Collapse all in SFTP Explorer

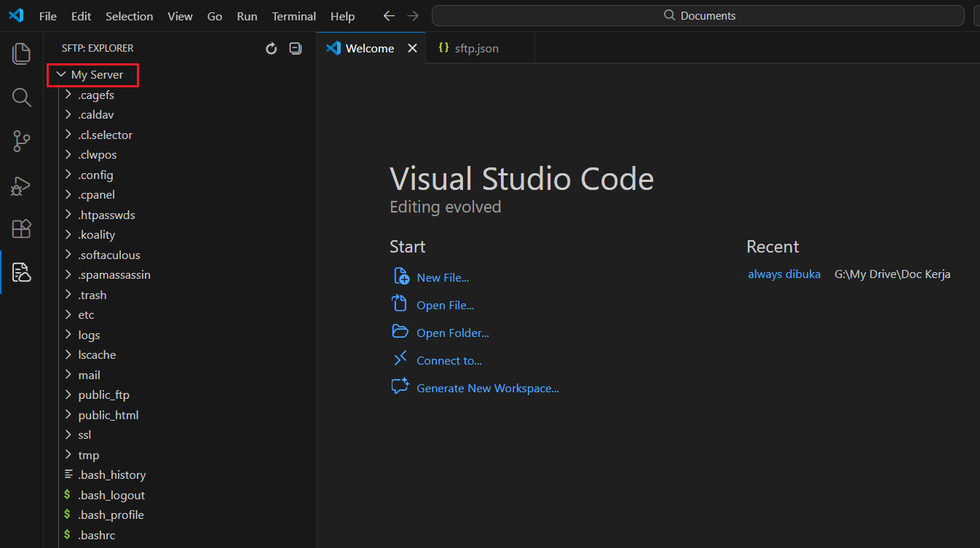[x=295, y=49]
